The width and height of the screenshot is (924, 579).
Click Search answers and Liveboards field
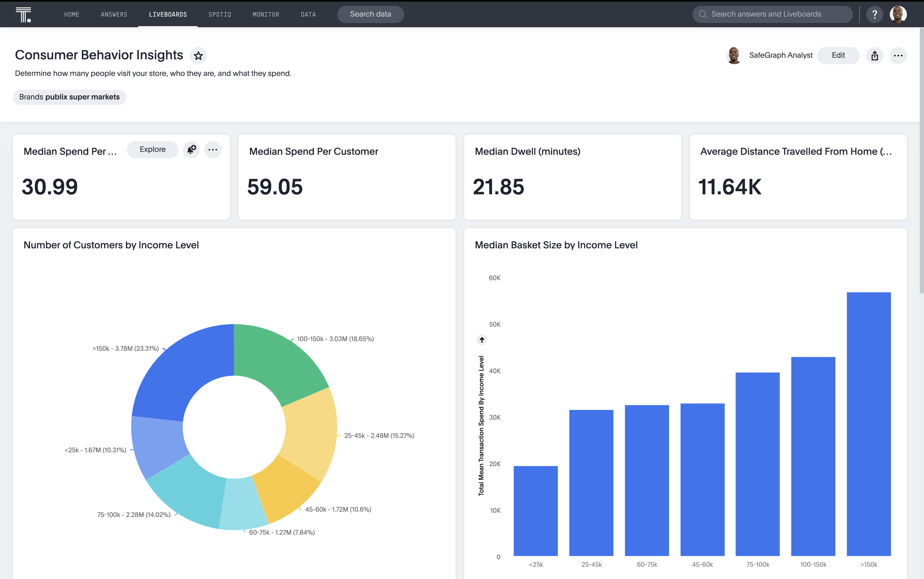[772, 14]
